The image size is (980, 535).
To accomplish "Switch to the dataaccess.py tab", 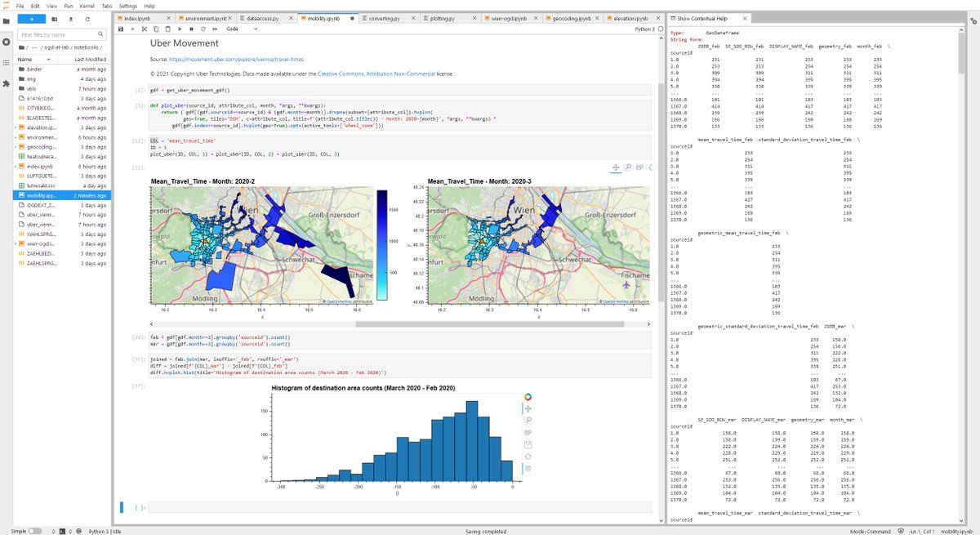I will [x=266, y=18].
